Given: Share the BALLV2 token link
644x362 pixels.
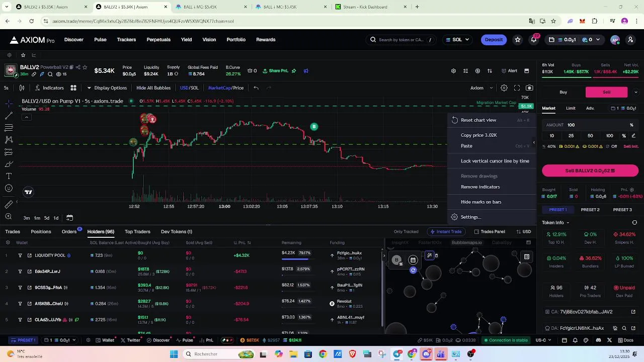Looking at the screenshot, I should coord(78,67).
